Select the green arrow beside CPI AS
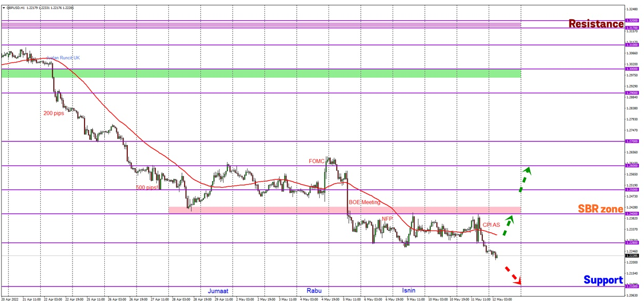 point(508,226)
